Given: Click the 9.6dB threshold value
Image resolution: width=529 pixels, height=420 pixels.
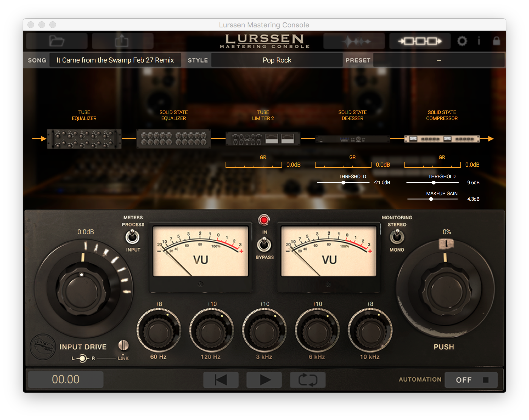Looking at the screenshot, I should pos(473,183).
